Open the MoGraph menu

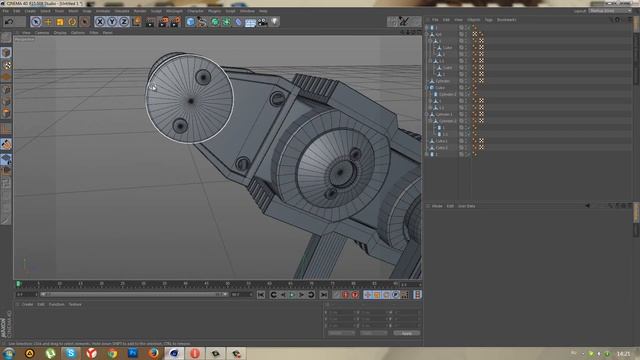point(175,11)
